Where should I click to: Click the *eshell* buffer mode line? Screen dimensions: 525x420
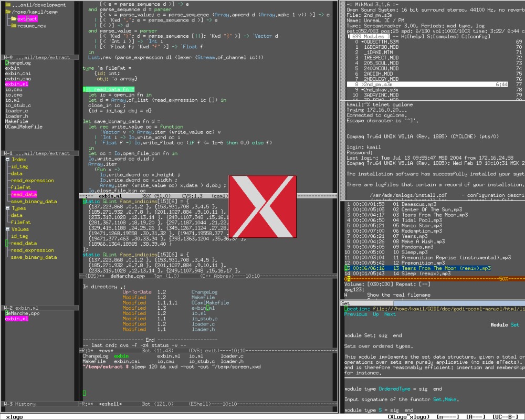(208, 404)
